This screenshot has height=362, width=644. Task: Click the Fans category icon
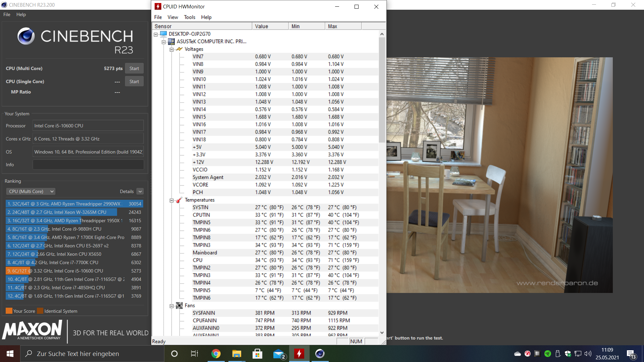pyautogui.click(x=179, y=305)
